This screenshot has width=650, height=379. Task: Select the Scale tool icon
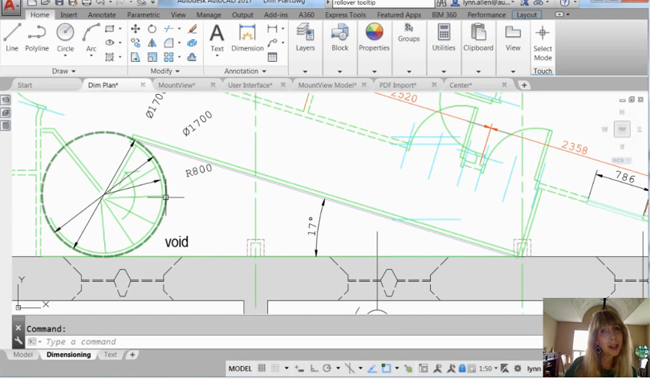coord(152,57)
